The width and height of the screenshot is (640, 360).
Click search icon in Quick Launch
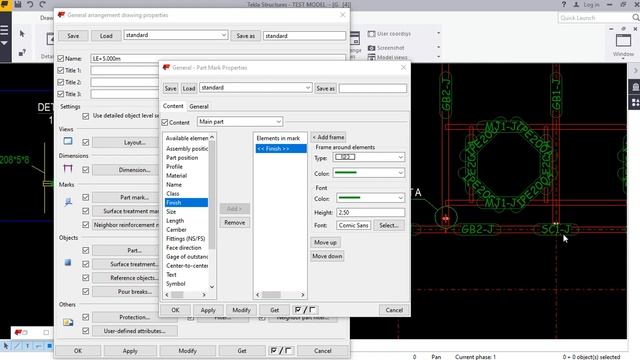636,18
